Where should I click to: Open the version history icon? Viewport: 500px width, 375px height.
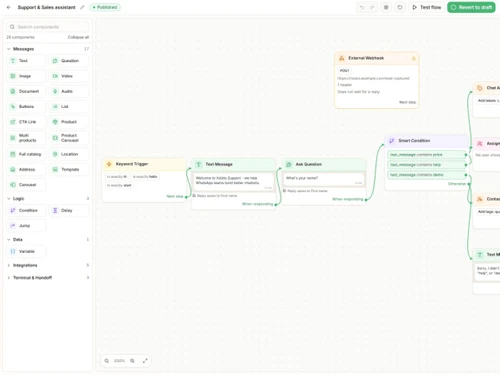tap(400, 7)
